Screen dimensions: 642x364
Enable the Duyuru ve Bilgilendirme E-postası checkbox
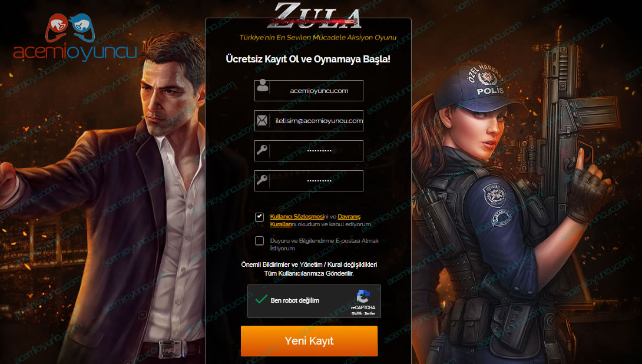(260, 241)
